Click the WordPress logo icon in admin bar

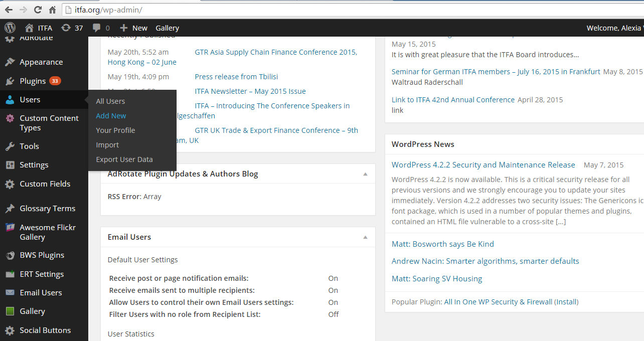coord(10,28)
